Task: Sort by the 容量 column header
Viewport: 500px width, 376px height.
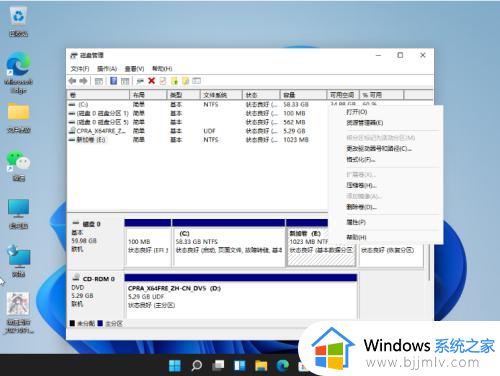Action: [x=303, y=95]
